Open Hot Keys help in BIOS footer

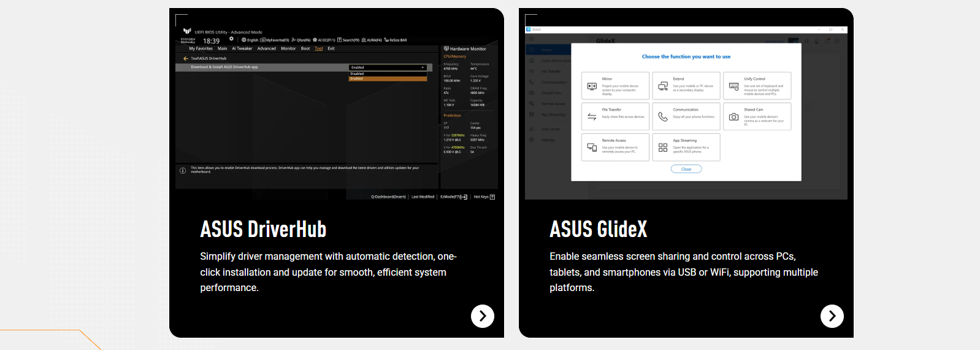484,197
